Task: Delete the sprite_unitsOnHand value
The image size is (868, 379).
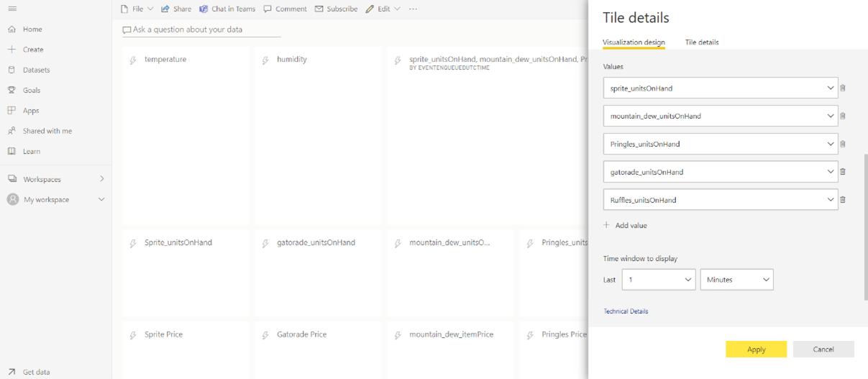Action: (x=843, y=88)
